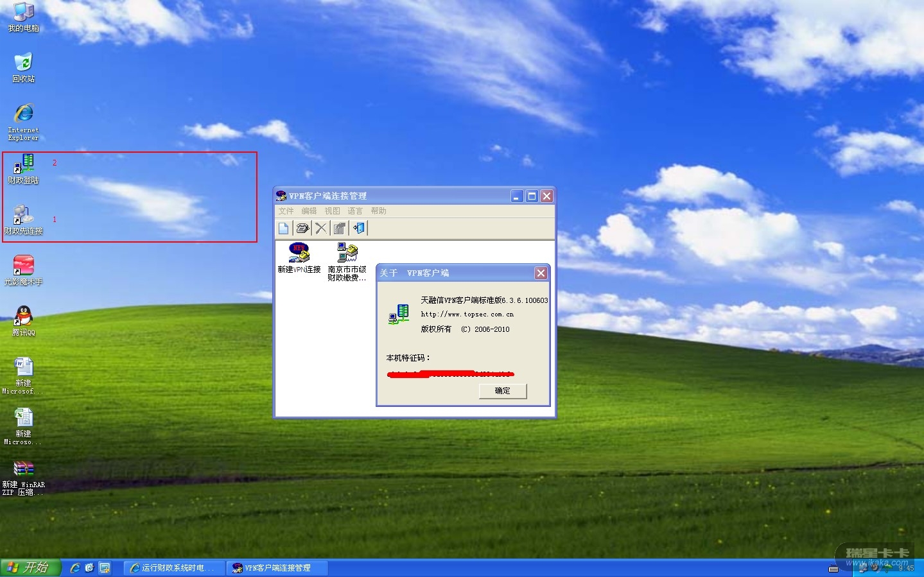Open the 开始 Start menu
The image size is (924, 577).
tap(30, 568)
